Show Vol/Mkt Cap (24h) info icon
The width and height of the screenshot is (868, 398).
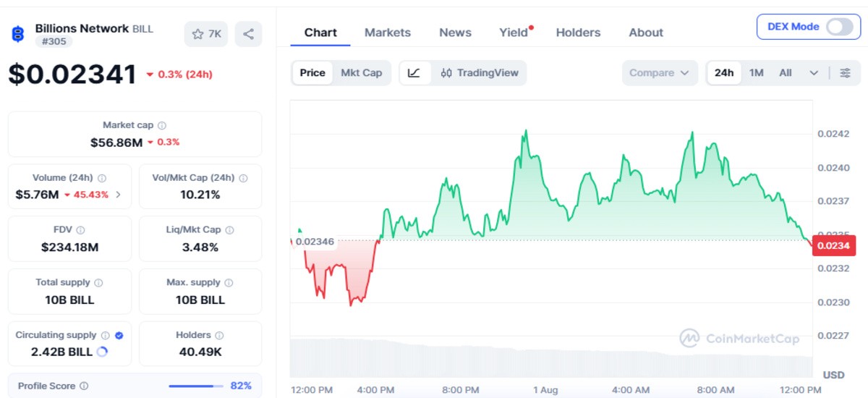(x=243, y=178)
